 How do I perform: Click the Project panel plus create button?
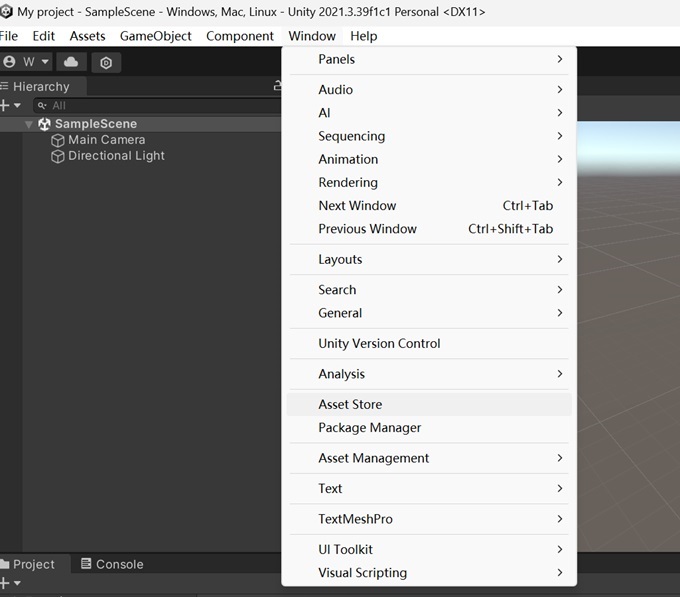[5, 583]
